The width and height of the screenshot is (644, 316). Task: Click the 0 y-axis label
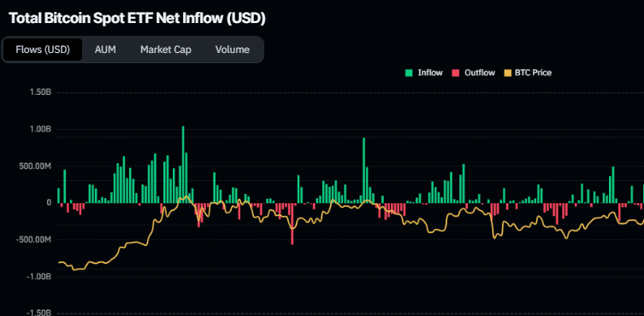pyautogui.click(x=49, y=202)
